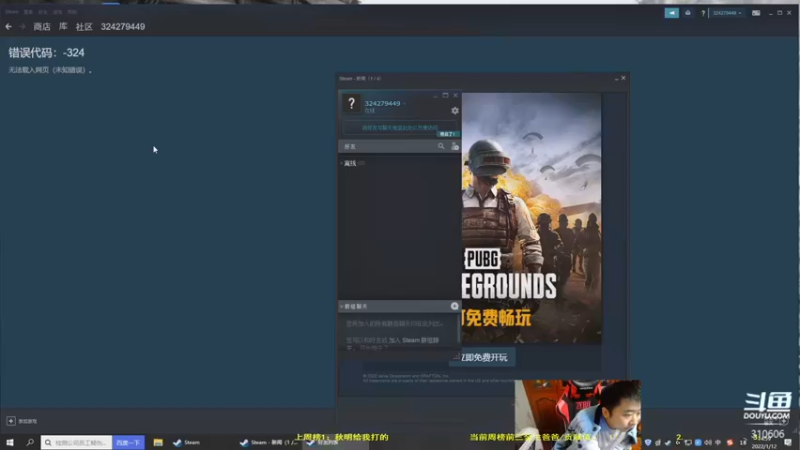Click the taskbar volume speaker icon
The height and width of the screenshot is (450, 800).
(x=708, y=442)
